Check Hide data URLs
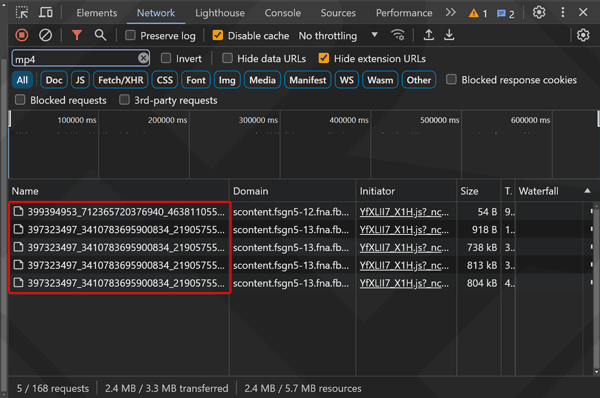 pyautogui.click(x=227, y=58)
